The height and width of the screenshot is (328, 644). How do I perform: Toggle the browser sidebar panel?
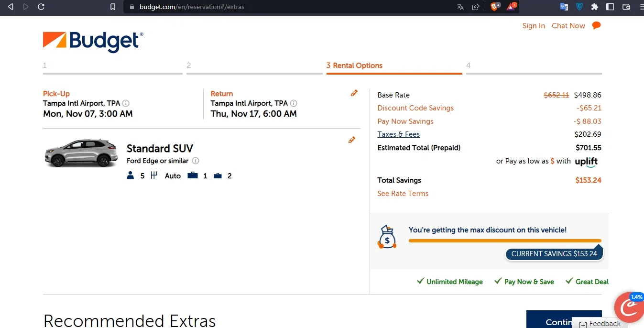tap(610, 7)
